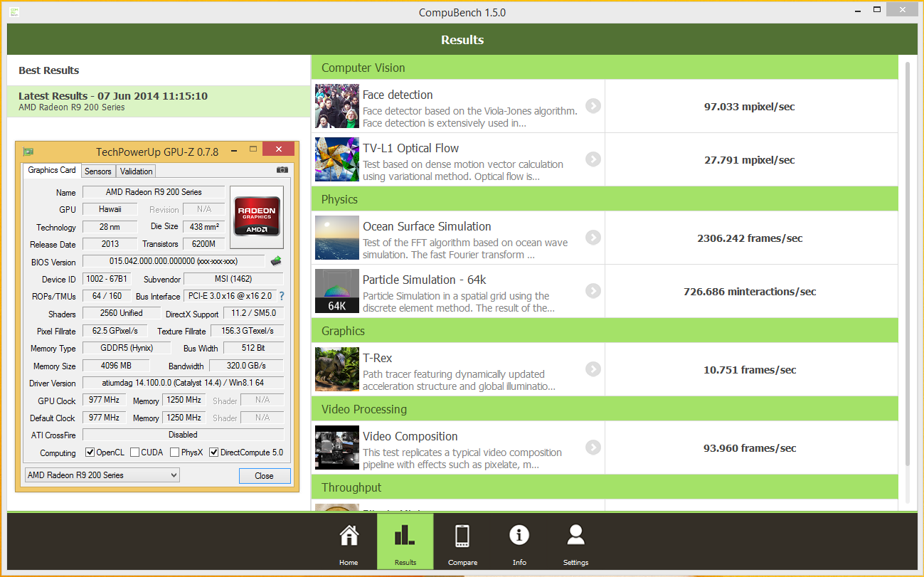Image resolution: width=924 pixels, height=577 pixels.
Task: Click the 10.751 frames/sec result
Action: click(x=750, y=370)
